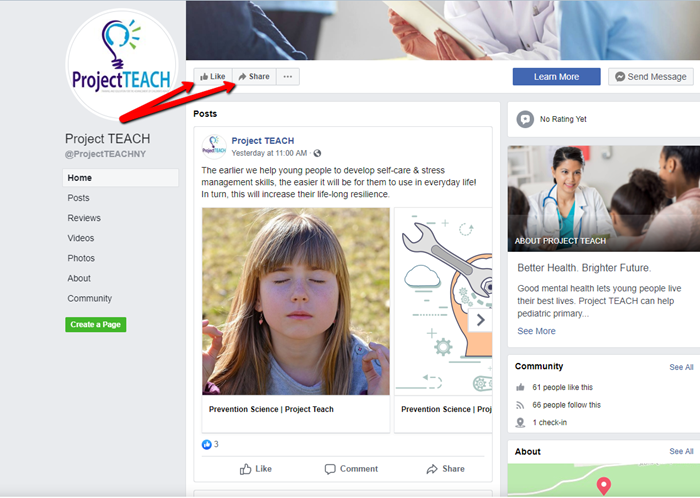Open Community in the left sidebar
Screen dimensions: 700x498
(90, 298)
